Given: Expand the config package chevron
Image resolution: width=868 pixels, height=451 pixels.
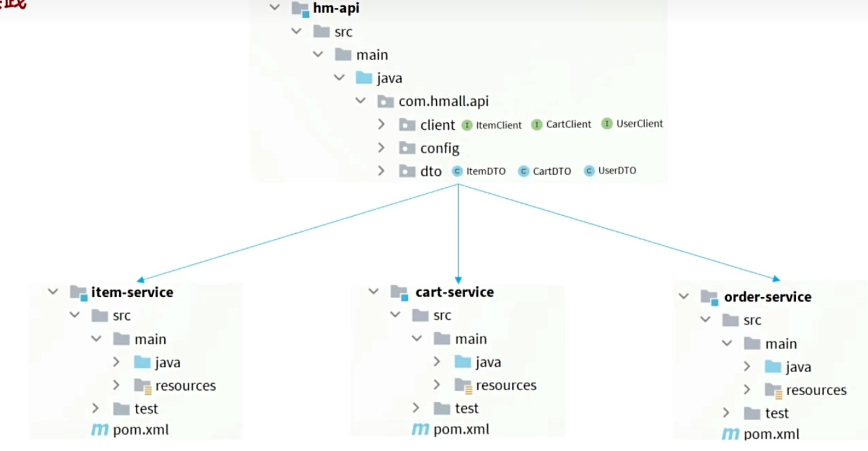Looking at the screenshot, I should pos(381,148).
